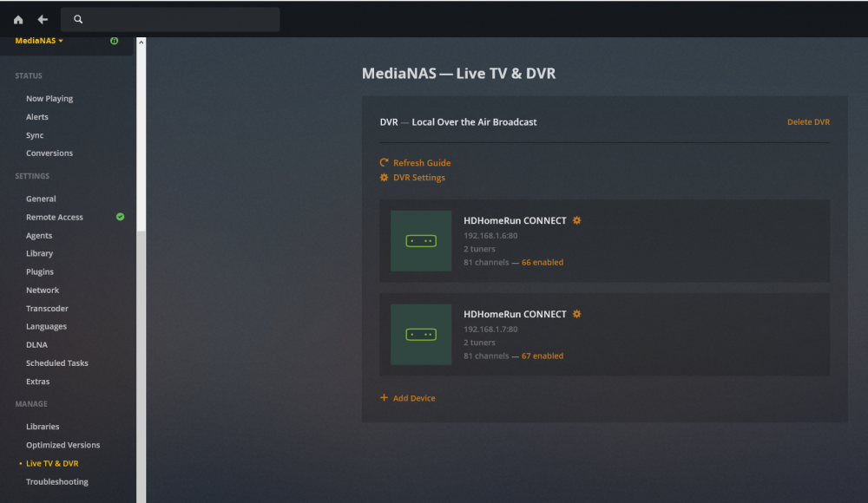This screenshot has width=868, height=503.
Task: Click the Refresh Guide circular arrow icon
Action: point(385,162)
